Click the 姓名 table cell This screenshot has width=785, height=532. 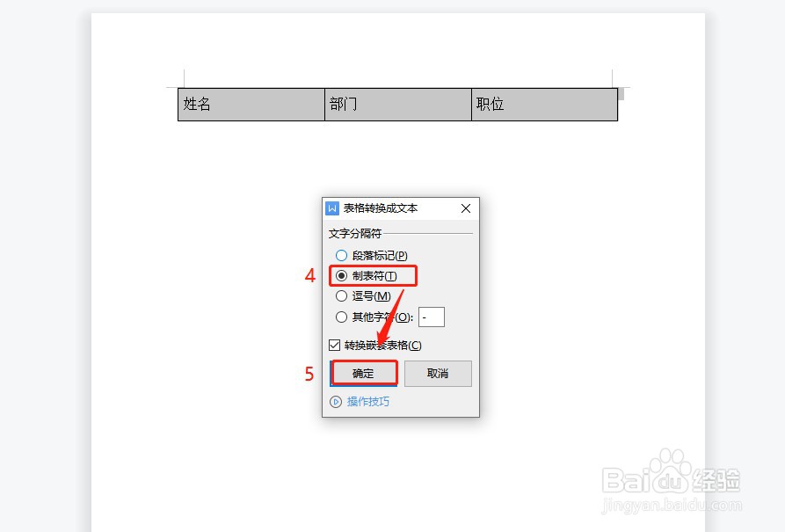(251, 105)
